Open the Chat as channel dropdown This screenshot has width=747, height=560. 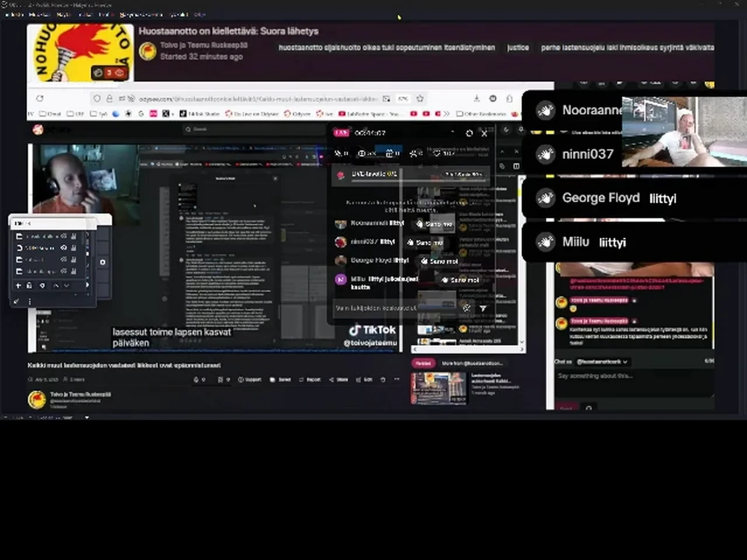coord(603,362)
